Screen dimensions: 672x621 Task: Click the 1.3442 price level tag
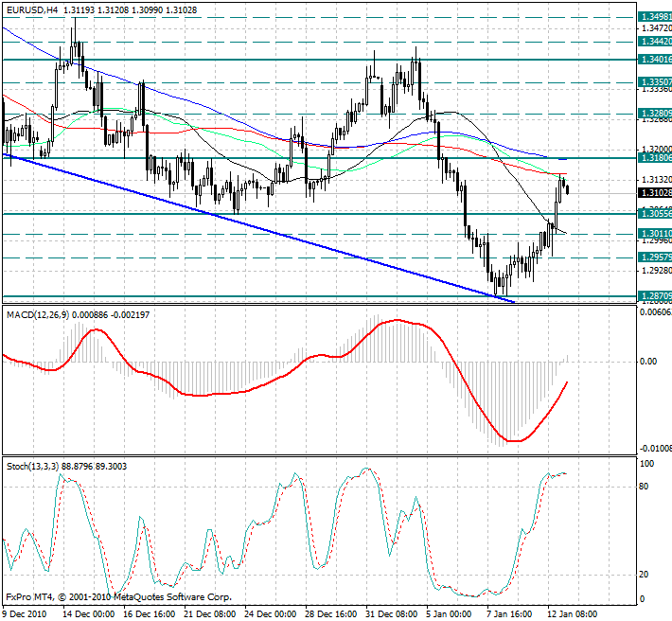tap(655, 42)
